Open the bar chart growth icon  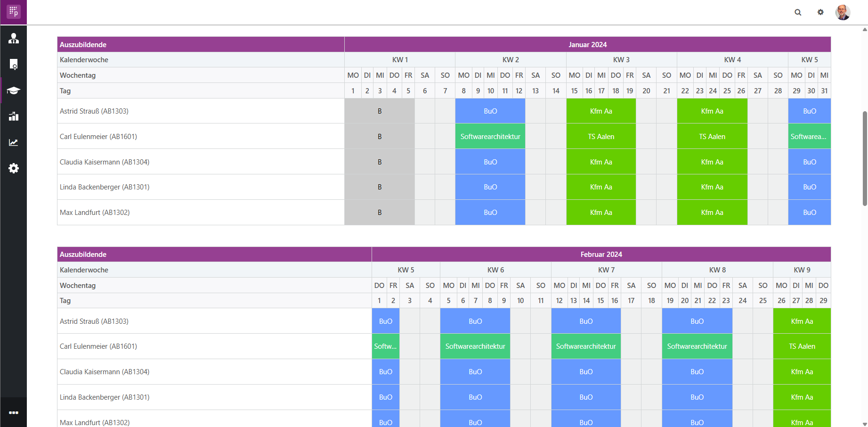(x=13, y=116)
